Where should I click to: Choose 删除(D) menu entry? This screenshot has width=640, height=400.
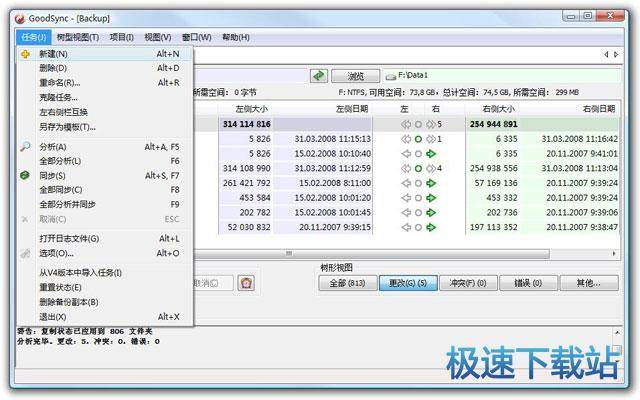[104, 68]
